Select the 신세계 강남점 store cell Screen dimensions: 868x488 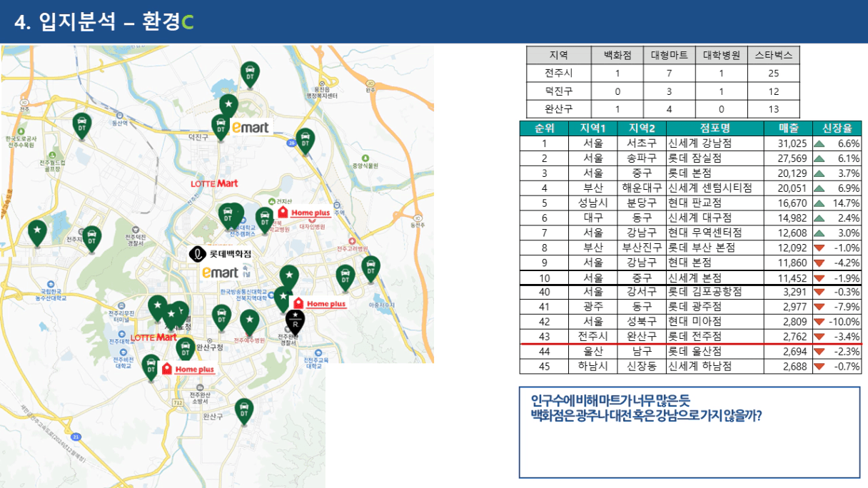(715, 143)
